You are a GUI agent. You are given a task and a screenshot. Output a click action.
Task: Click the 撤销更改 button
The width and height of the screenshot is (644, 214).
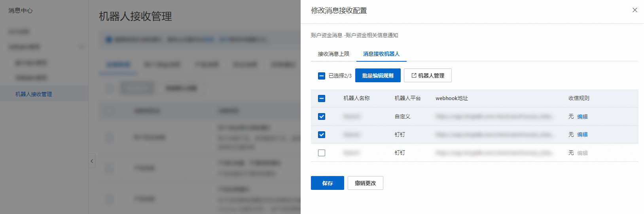tap(366, 183)
